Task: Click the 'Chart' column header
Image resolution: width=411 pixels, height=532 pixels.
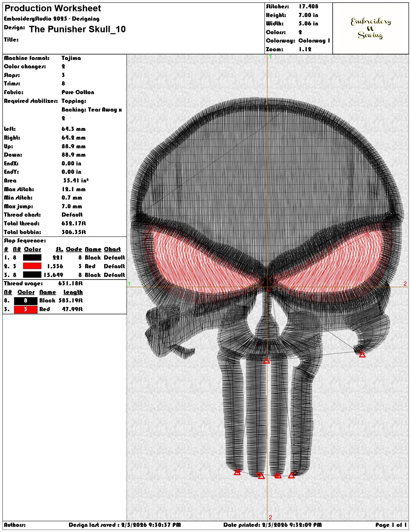Action: [112, 249]
